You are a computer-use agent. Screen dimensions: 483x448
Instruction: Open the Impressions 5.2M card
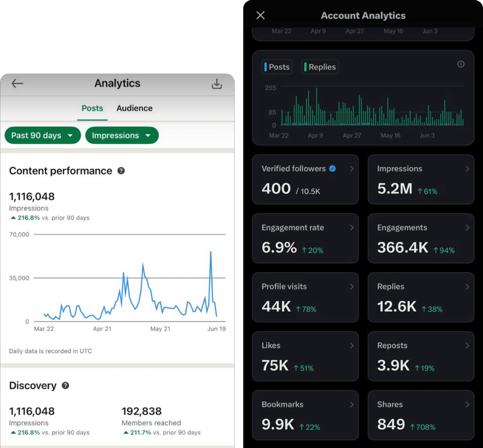pyautogui.click(x=421, y=179)
